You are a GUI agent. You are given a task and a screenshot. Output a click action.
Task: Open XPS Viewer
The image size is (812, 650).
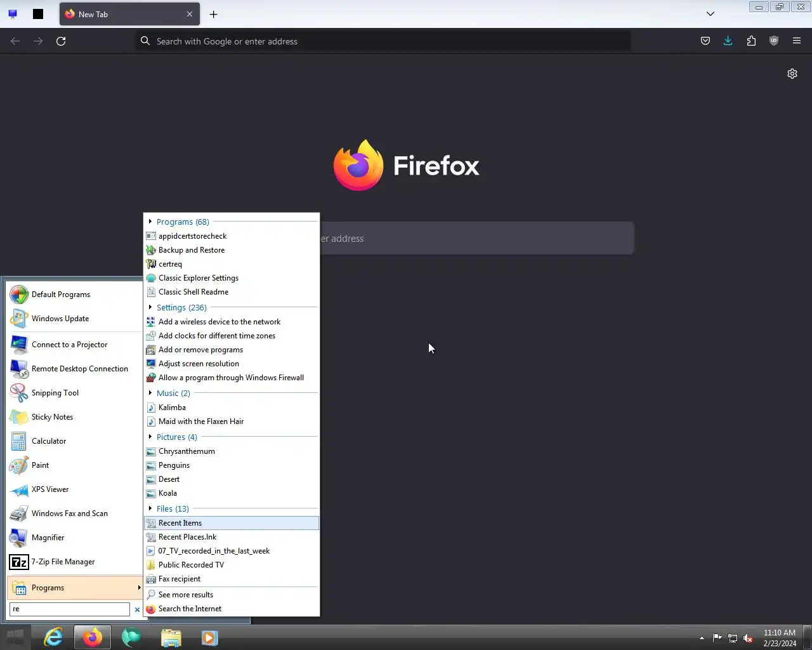click(x=75, y=489)
